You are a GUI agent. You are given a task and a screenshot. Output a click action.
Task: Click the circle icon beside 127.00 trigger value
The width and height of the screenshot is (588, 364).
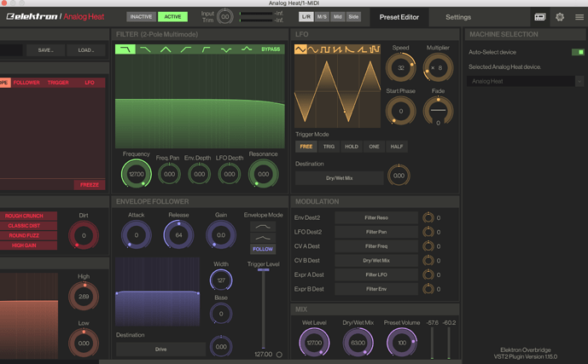tap(279, 355)
